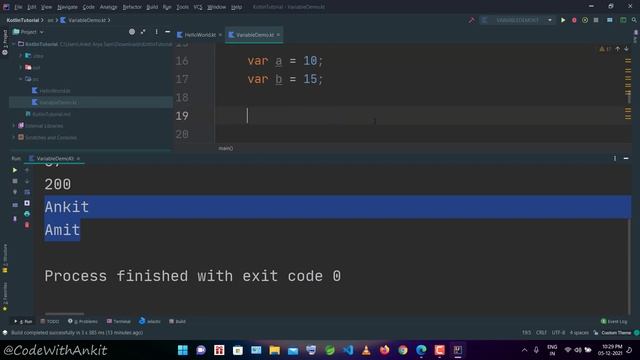Screen dimensions: 640x360
Task: Open the File menu
Action: tap(18, 7)
